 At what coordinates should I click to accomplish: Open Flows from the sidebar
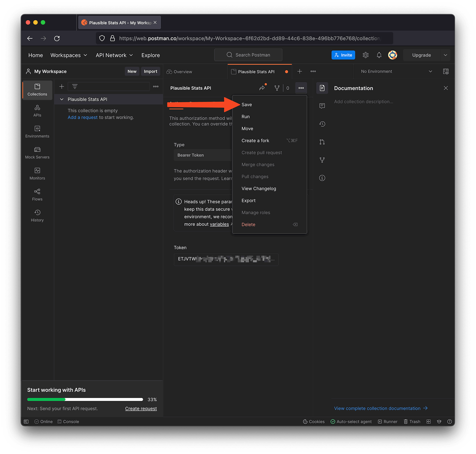pos(37,195)
